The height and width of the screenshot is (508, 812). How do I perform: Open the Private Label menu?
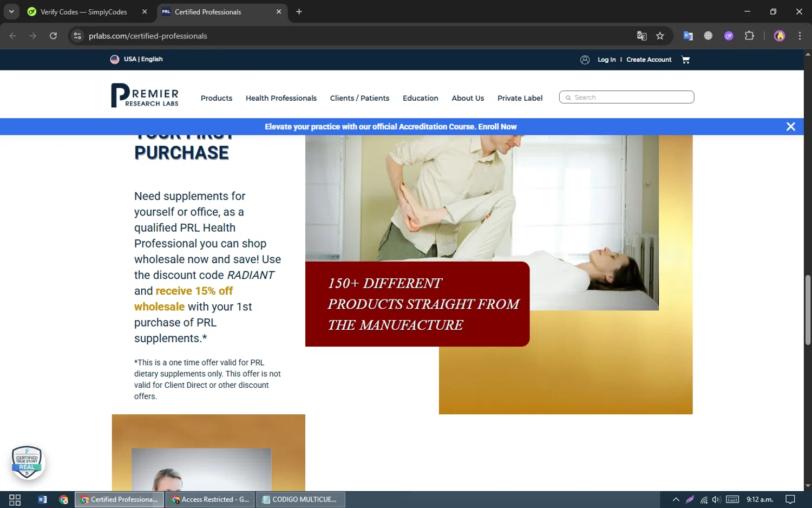pos(520,98)
